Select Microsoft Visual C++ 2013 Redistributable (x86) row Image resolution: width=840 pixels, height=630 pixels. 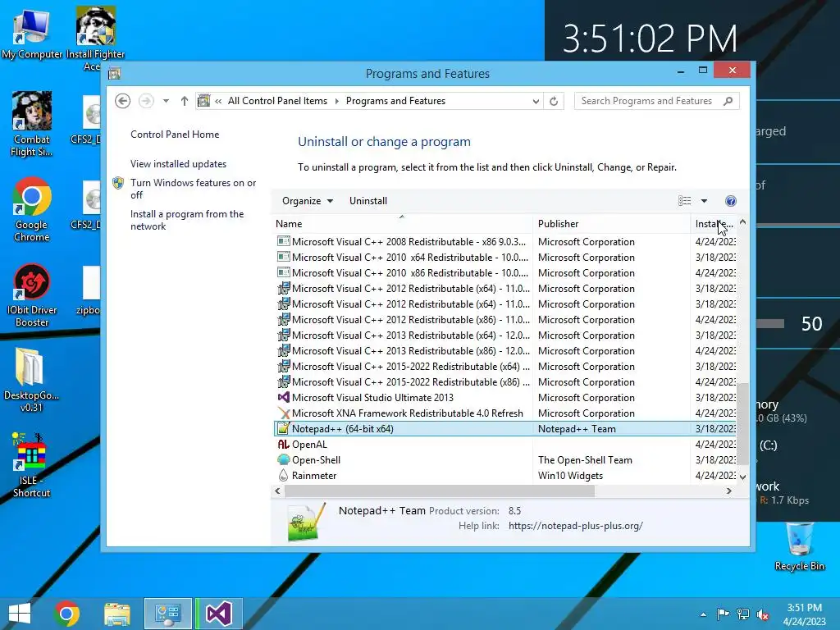point(506,351)
